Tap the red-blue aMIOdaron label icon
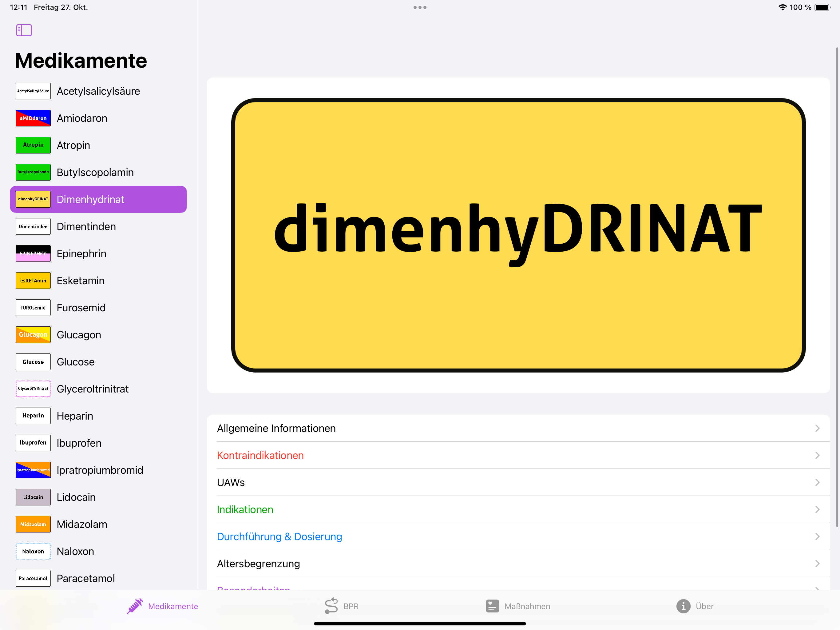Screen dimensions: 840x630 [33, 118]
